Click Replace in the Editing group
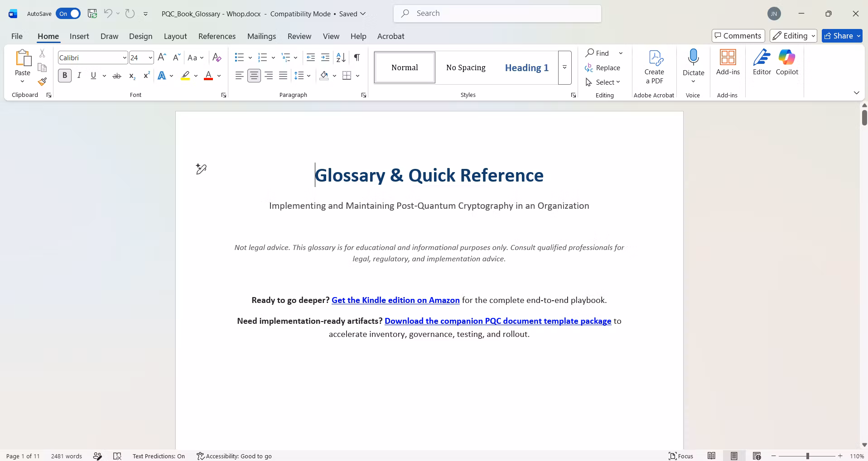868x461 pixels. (603, 67)
